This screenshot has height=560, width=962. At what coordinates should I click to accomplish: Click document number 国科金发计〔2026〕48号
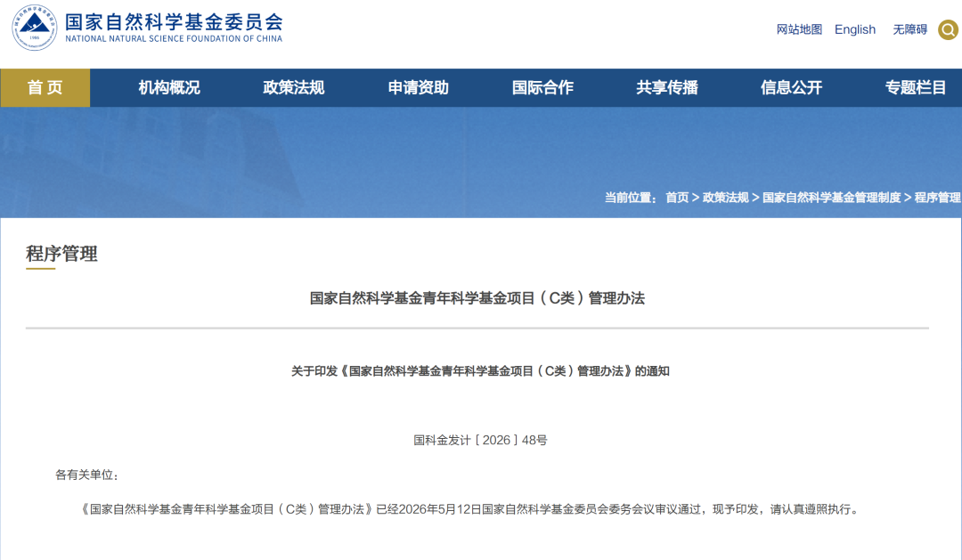point(480,440)
